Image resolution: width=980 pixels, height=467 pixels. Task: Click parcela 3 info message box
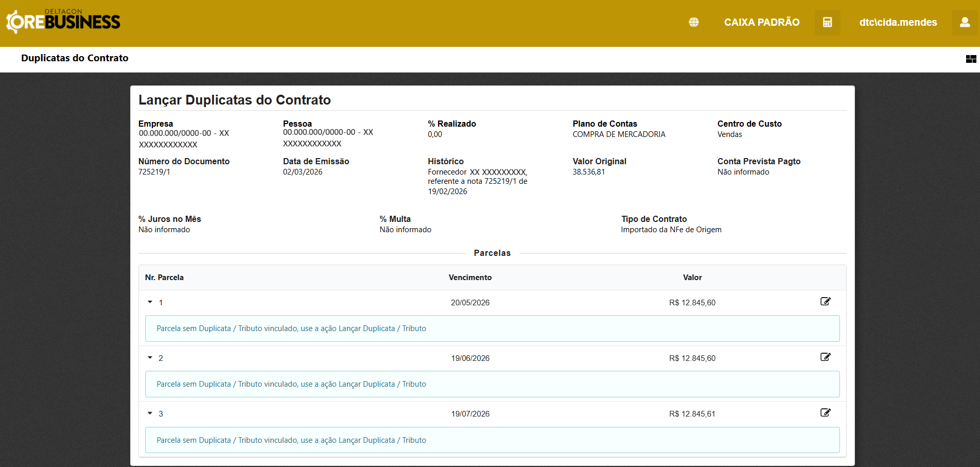[492, 440]
